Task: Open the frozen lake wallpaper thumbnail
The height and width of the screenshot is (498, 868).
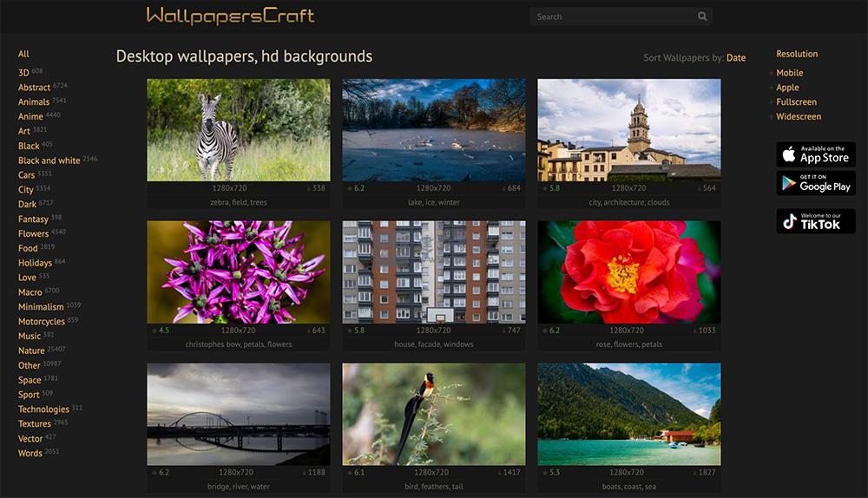Action: [x=434, y=130]
